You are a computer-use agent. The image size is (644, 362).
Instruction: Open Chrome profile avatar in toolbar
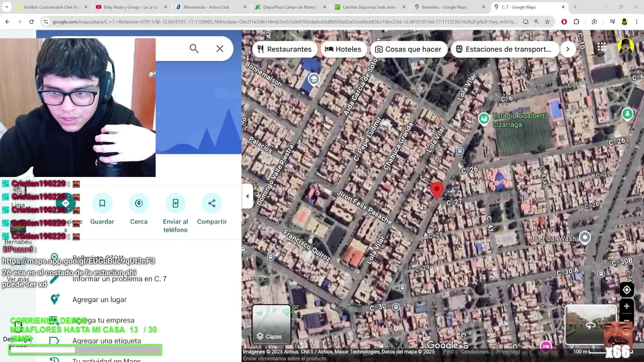pos(624,22)
